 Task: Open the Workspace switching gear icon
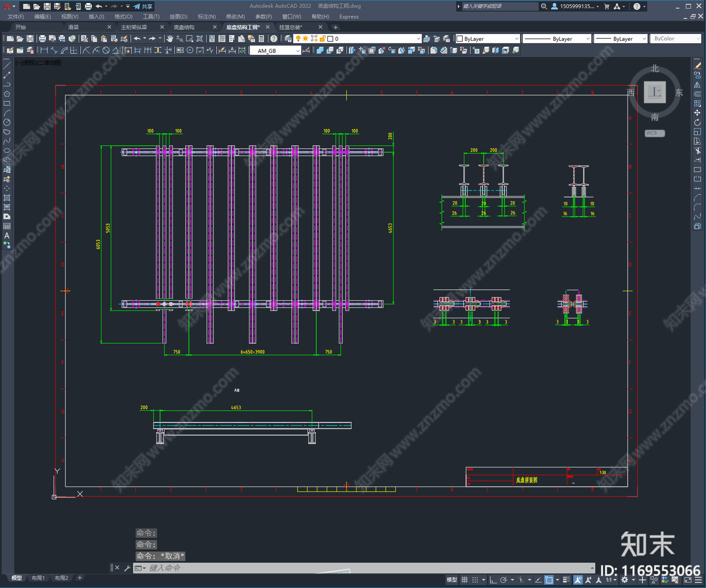point(624,580)
